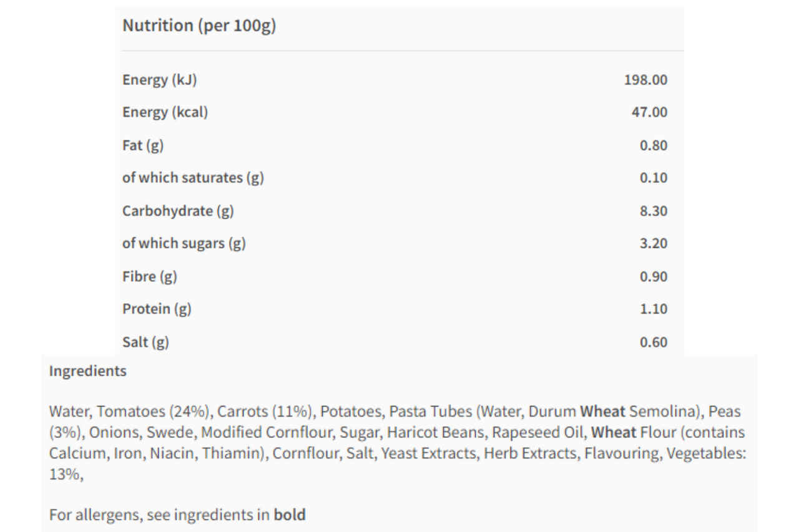Click the 'of which saturates (g)' label
Image resolution: width=799 pixels, height=532 pixels.
coord(193,178)
